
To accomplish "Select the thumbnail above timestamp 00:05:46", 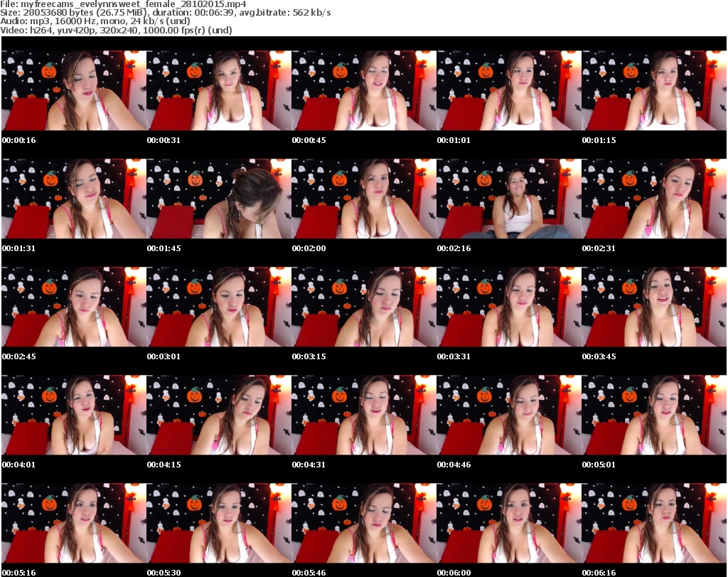I will [x=364, y=524].
